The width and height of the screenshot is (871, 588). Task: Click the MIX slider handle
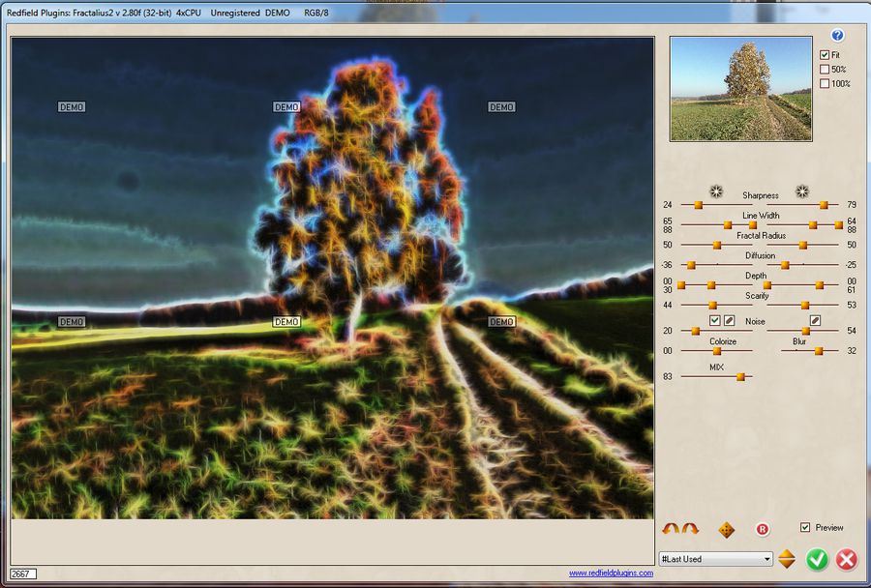tap(740, 377)
